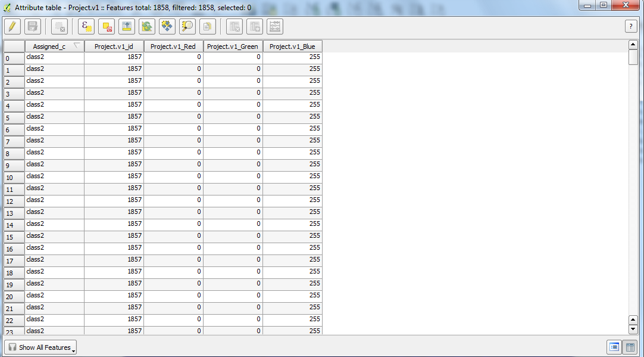Viewport: 644px width, 357px height.
Task: Switch to table view
Action: pos(629,347)
